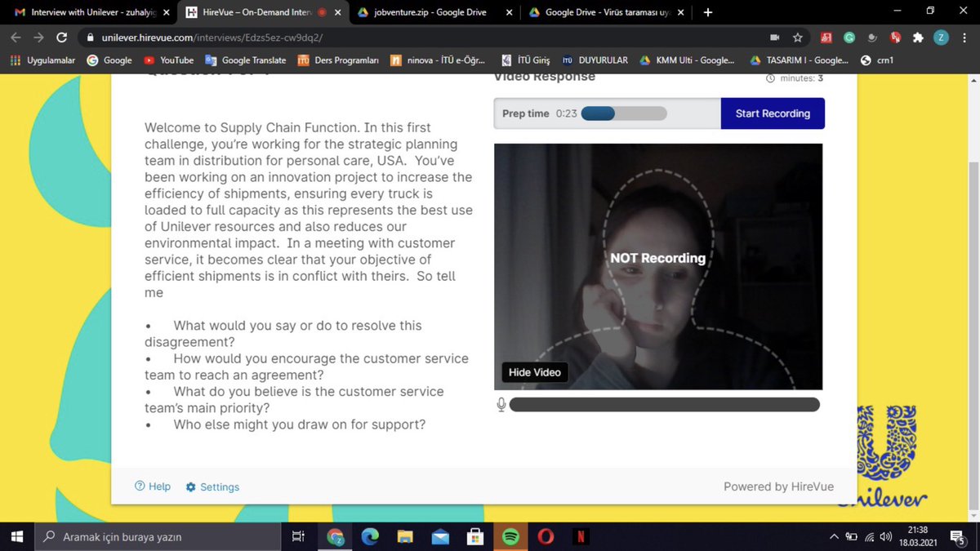
Task: Close the jobventure.zip Google Drive tab
Action: coord(510,12)
